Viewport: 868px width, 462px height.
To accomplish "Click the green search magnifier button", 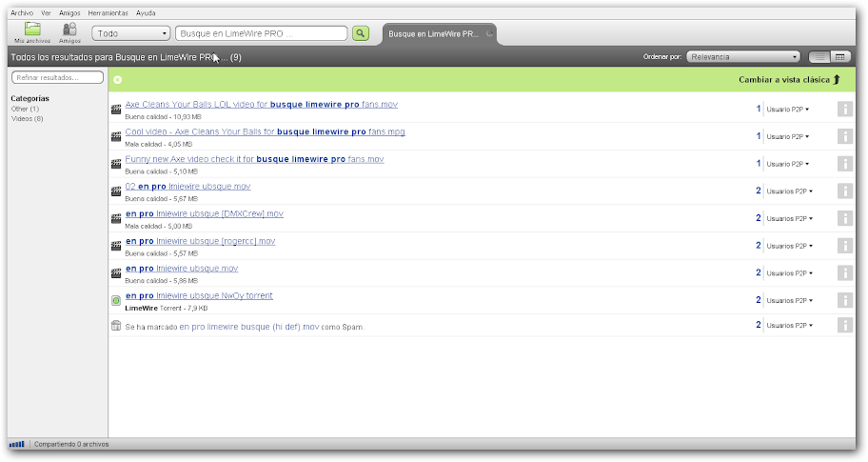I will click(x=361, y=33).
